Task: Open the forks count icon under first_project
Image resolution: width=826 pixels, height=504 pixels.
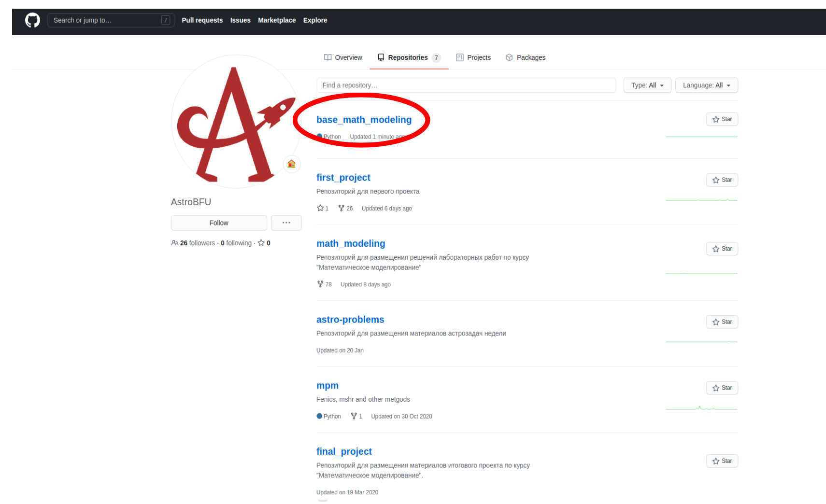Action: pyautogui.click(x=342, y=208)
